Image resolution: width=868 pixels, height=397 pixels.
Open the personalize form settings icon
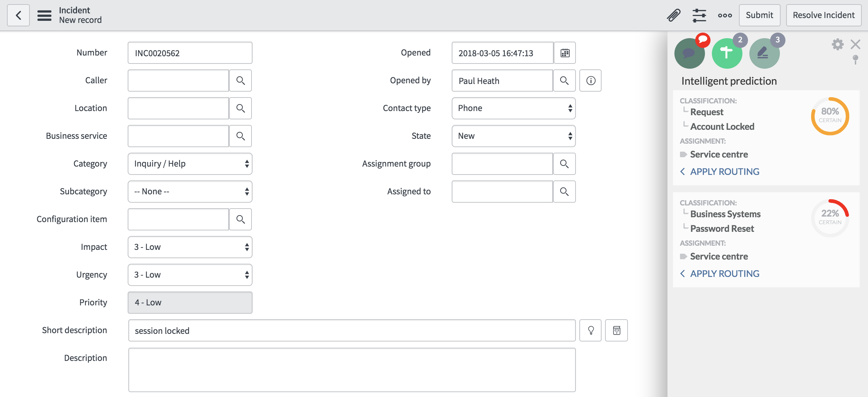click(699, 15)
